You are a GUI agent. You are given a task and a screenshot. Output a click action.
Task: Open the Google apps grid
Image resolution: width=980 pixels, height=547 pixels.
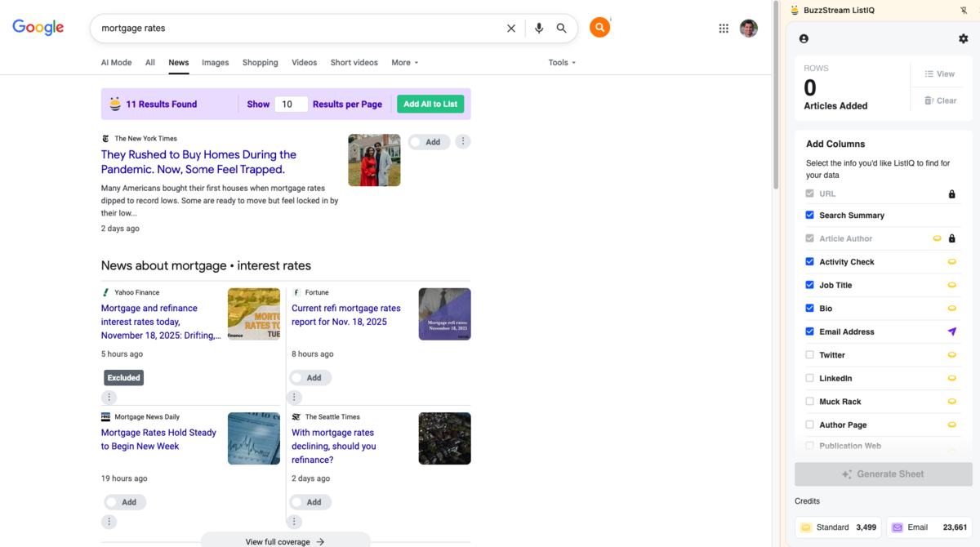724,29
